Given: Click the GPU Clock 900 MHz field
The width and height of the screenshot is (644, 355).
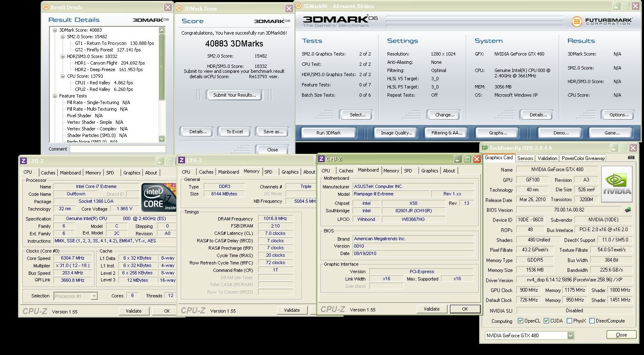Looking at the screenshot, I should 528,290.
